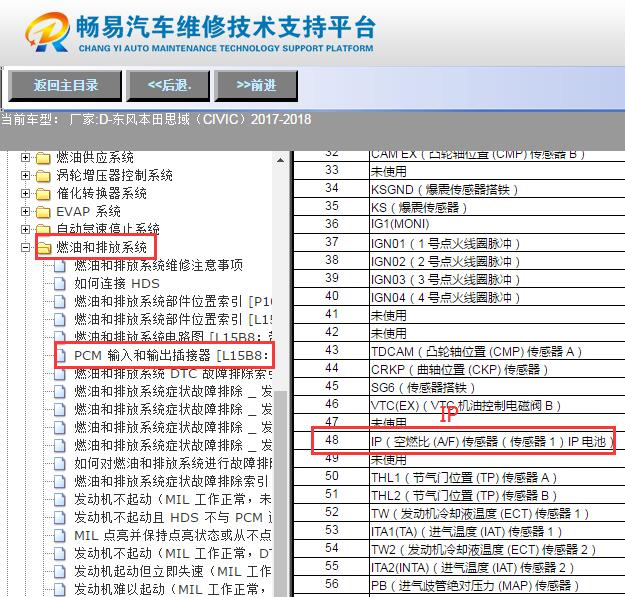Screen dimensions: 625x597
Task: Click document icon beside 发动机不起动且 HDS
Action: coord(60,518)
